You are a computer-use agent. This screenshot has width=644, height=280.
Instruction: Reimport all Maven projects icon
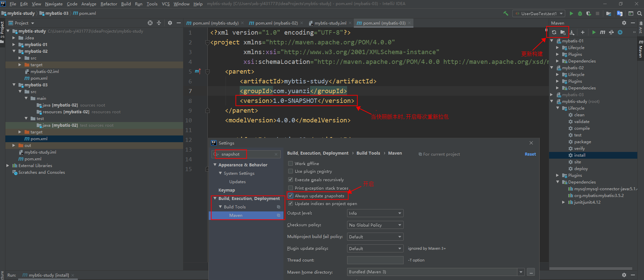[x=554, y=32]
